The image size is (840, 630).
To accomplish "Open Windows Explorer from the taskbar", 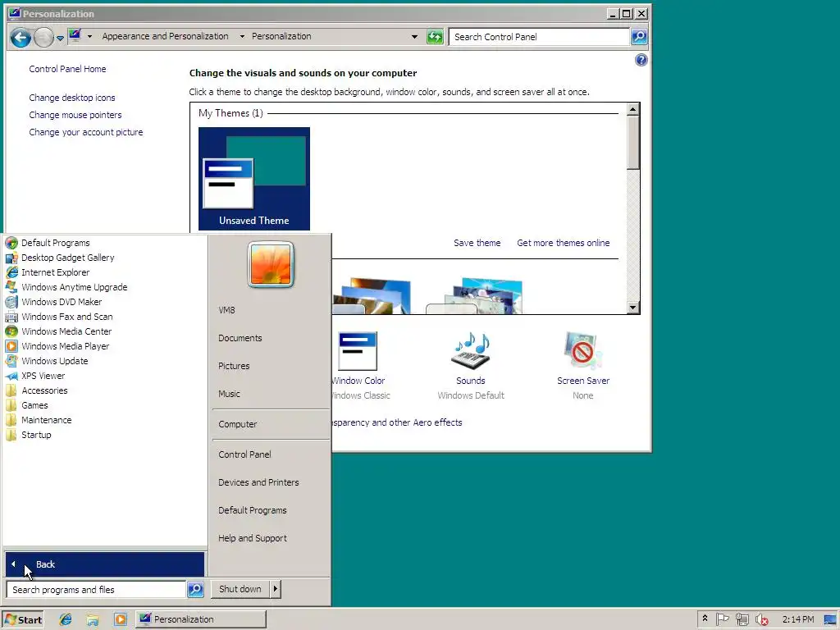I will (x=93, y=620).
